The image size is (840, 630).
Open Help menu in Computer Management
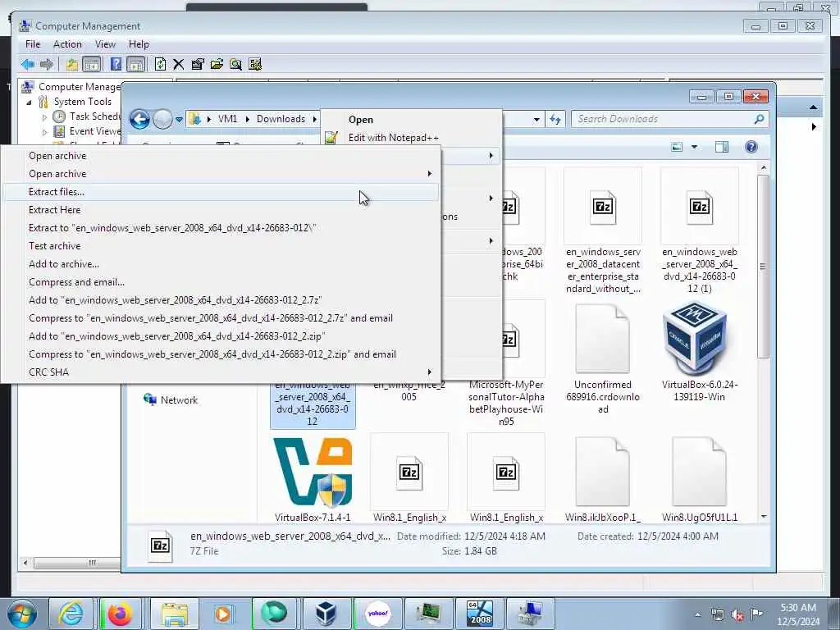[x=139, y=44]
